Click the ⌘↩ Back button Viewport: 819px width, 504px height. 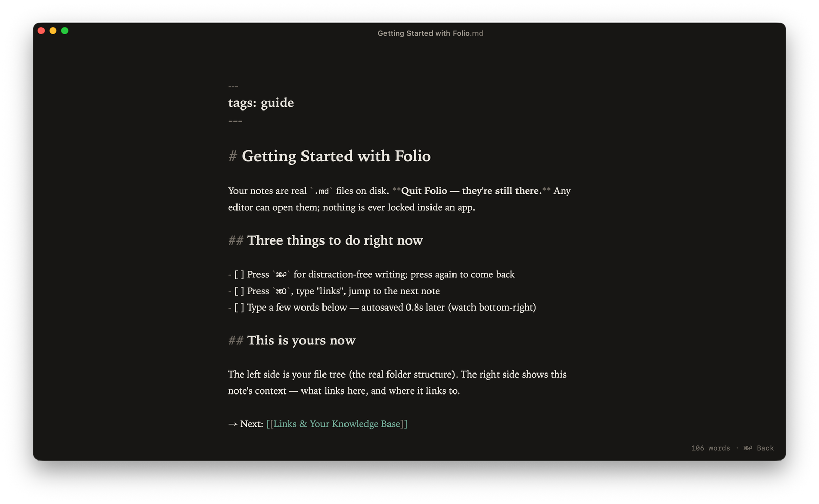(759, 448)
